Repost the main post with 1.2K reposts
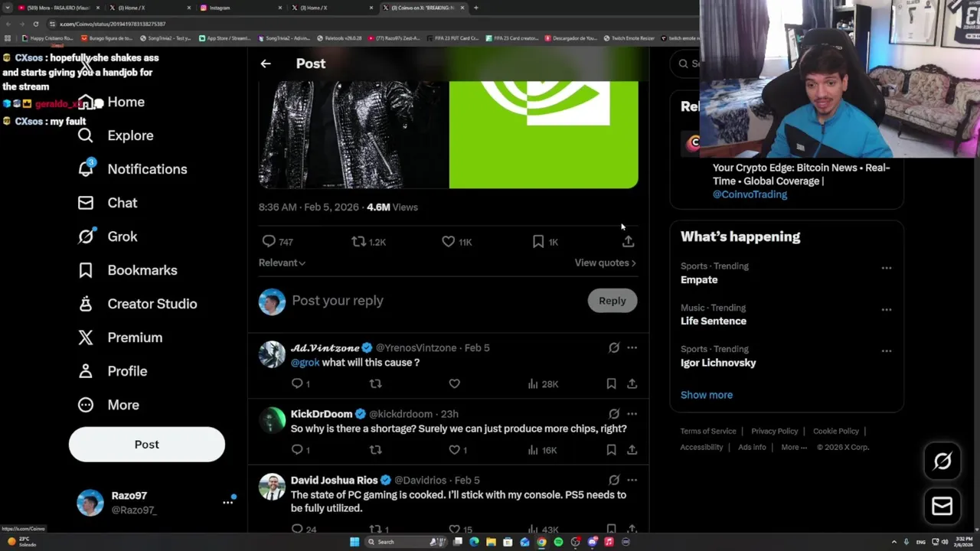The image size is (980, 551). point(368,241)
